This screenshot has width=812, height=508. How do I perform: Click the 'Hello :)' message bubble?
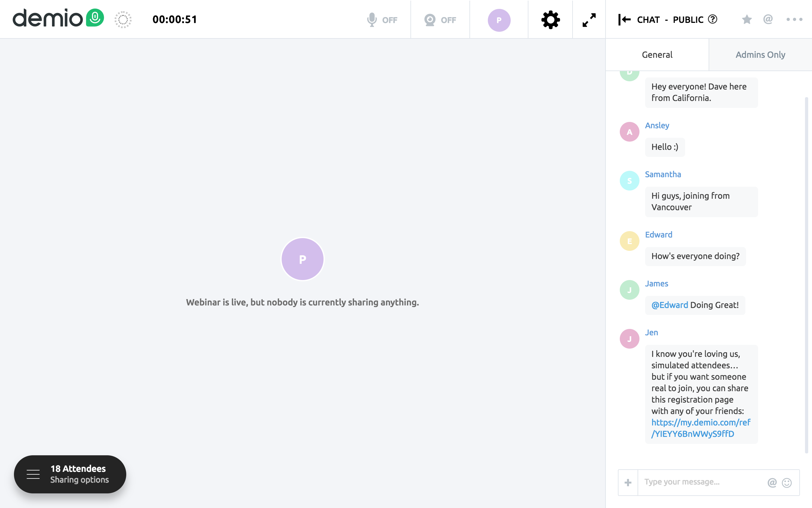665,147
